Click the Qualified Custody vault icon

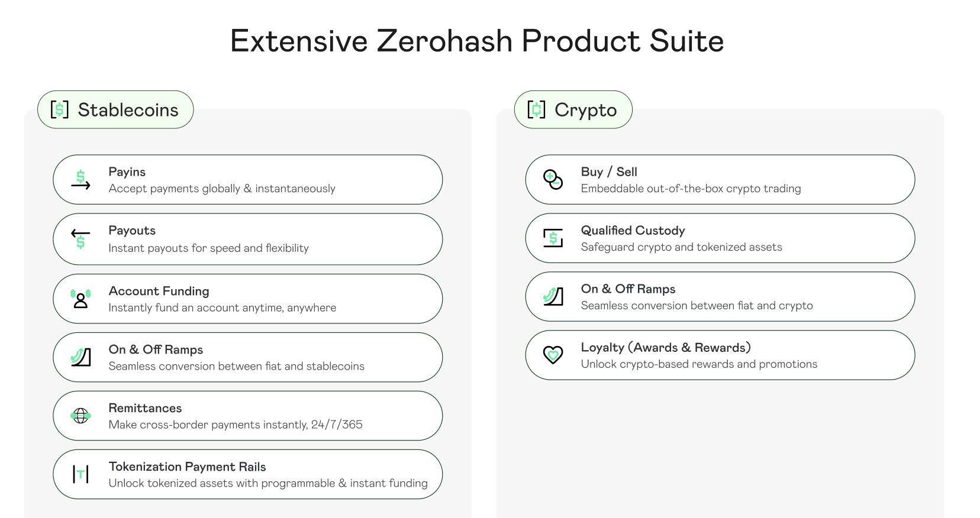[x=553, y=238]
